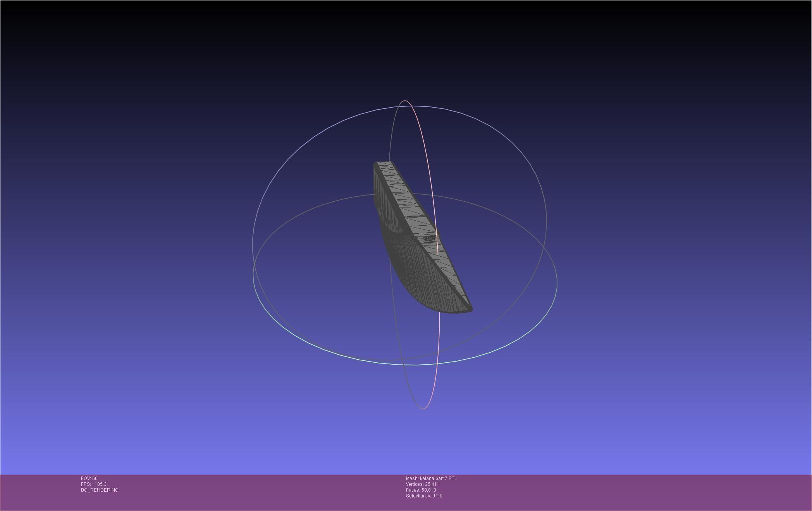
Task: Click the 'Mesh: katana part 7.STL' label
Action: tap(431, 478)
